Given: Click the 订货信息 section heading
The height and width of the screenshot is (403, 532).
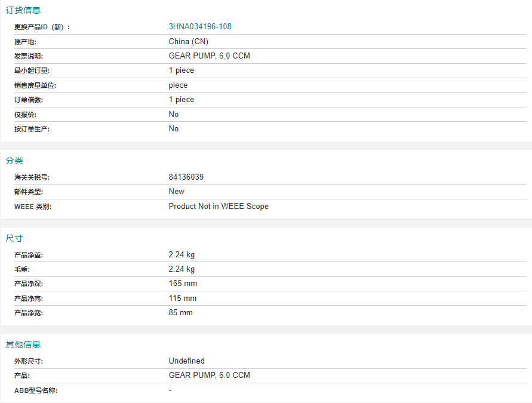Looking at the screenshot, I should click(x=23, y=10).
